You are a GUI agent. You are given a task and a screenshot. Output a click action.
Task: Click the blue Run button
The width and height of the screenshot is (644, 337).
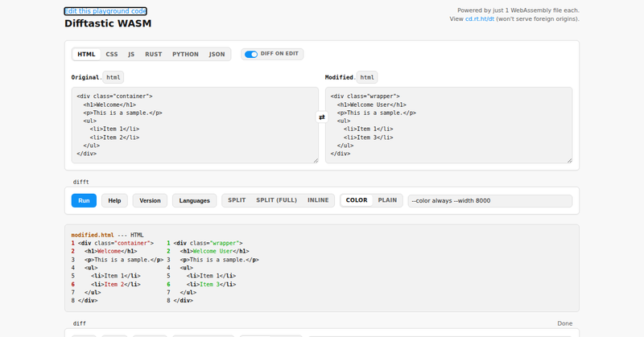click(x=84, y=201)
